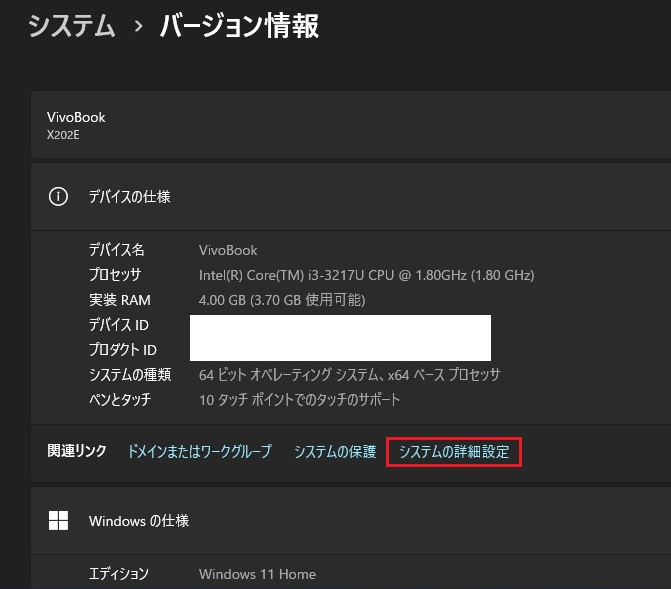Select the 実装 RAM label

(x=120, y=300)
